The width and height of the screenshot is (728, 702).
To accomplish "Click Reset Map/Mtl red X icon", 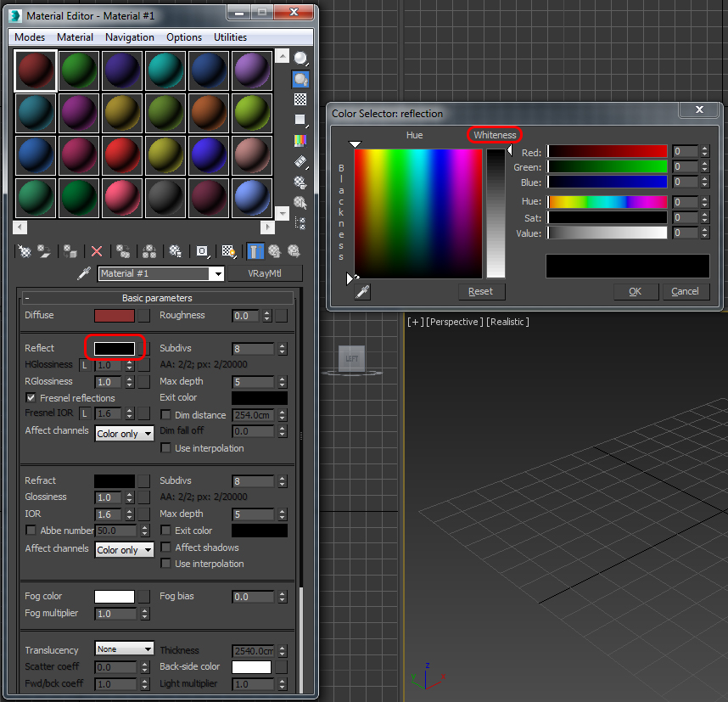I will pos(97,251).
